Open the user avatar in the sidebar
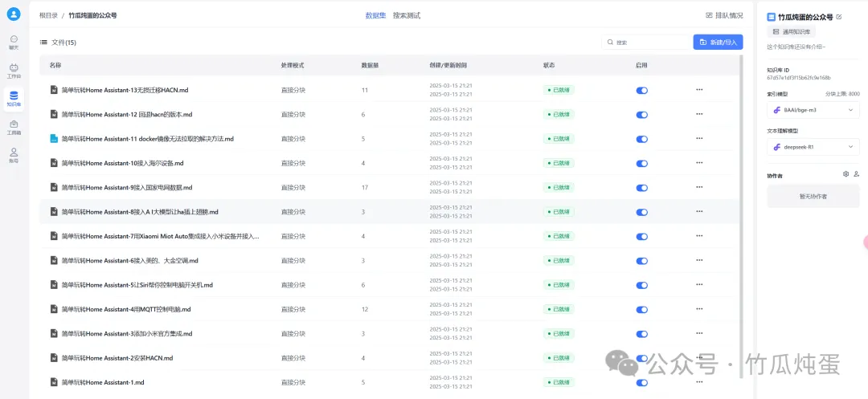Viewport: 868px width, 399px height. (14, 14)
